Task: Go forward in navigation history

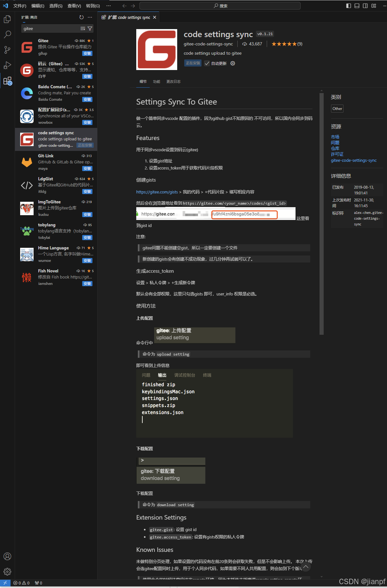Action: click(133, 6)
